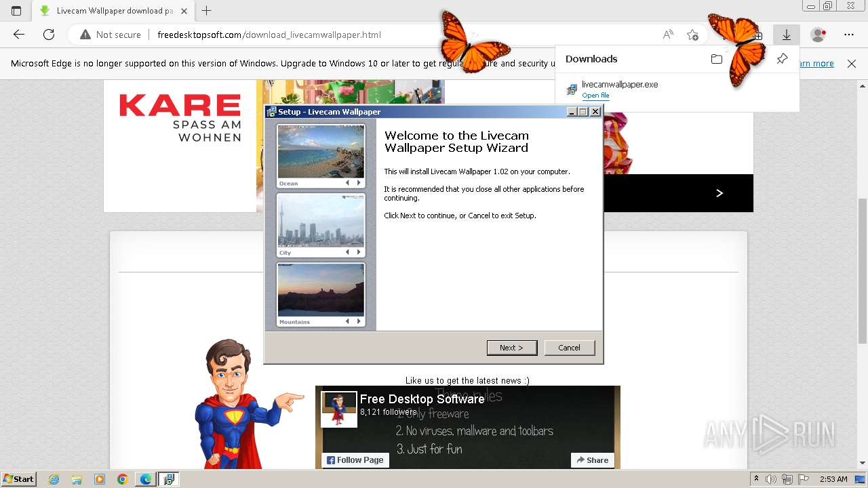
Task: Open the Action Center flag icon
Action: pos(804,479)
